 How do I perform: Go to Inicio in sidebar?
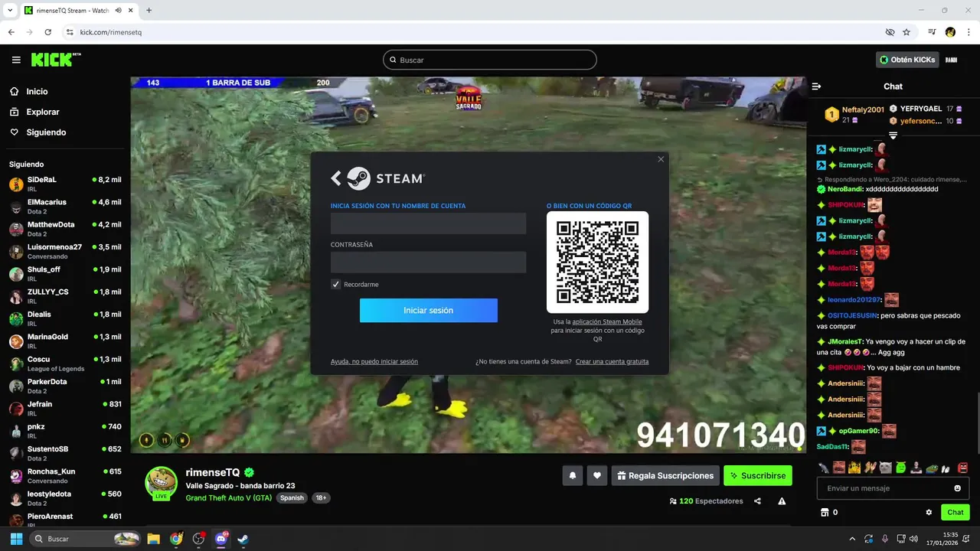point(37,91)
